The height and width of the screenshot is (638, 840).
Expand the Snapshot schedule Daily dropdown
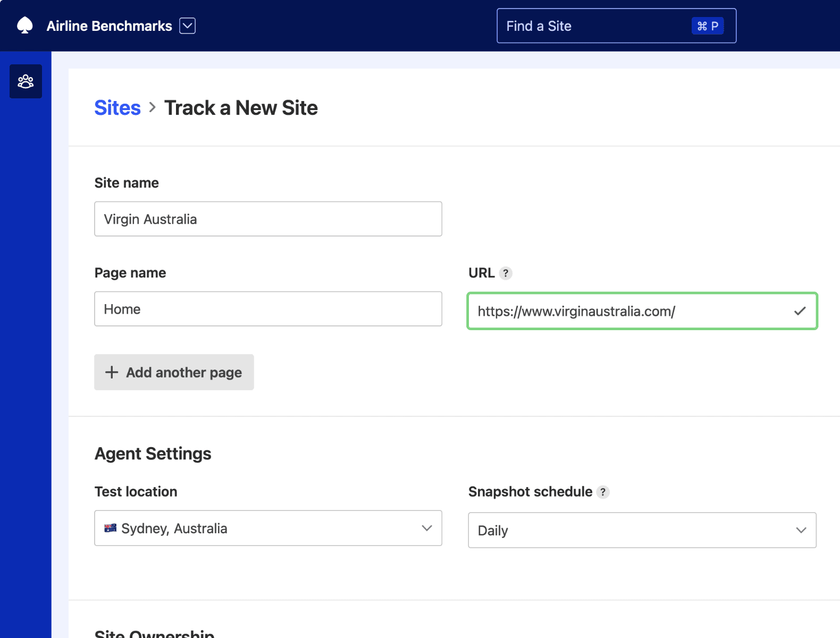pos(642,530)
